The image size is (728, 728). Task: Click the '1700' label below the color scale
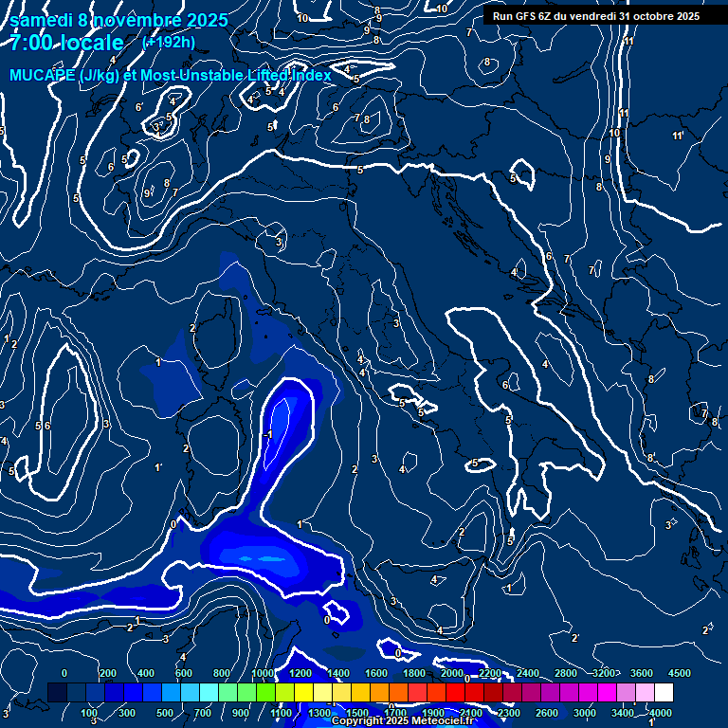pos(395,713)
